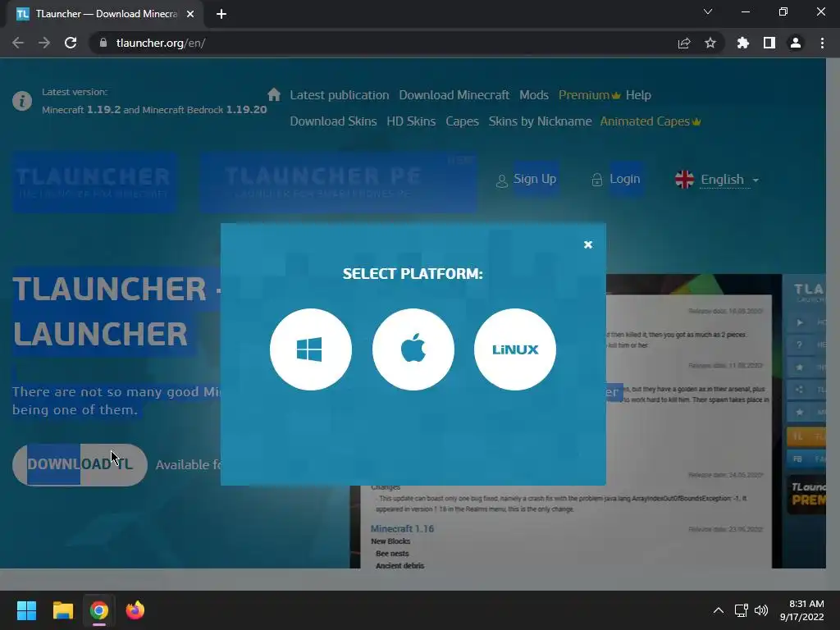Select the Windows platform icon
840x630 pixels.
311,349
